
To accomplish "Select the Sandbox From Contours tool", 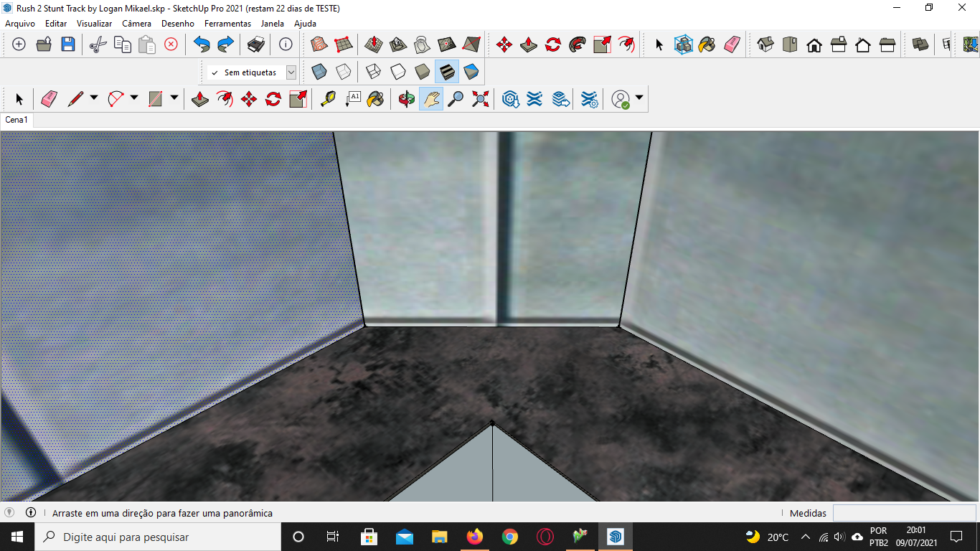I will pyautogui.click(x=319, y=44).
